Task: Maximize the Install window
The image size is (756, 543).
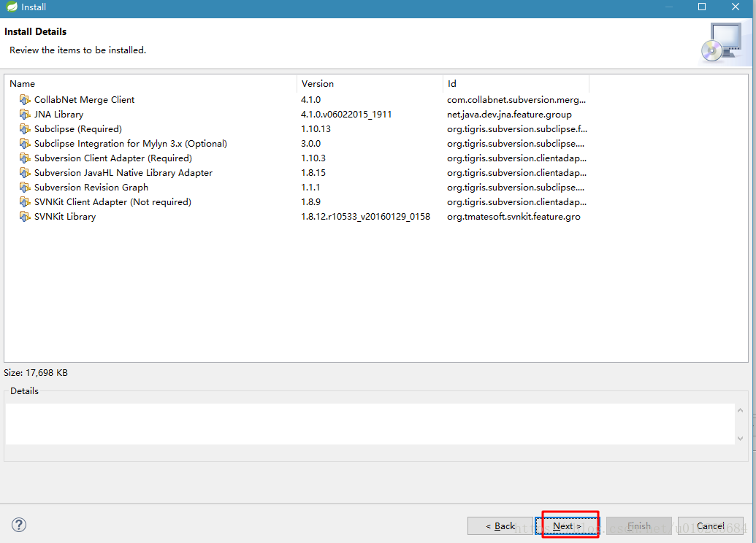Action: pos(702,7)
